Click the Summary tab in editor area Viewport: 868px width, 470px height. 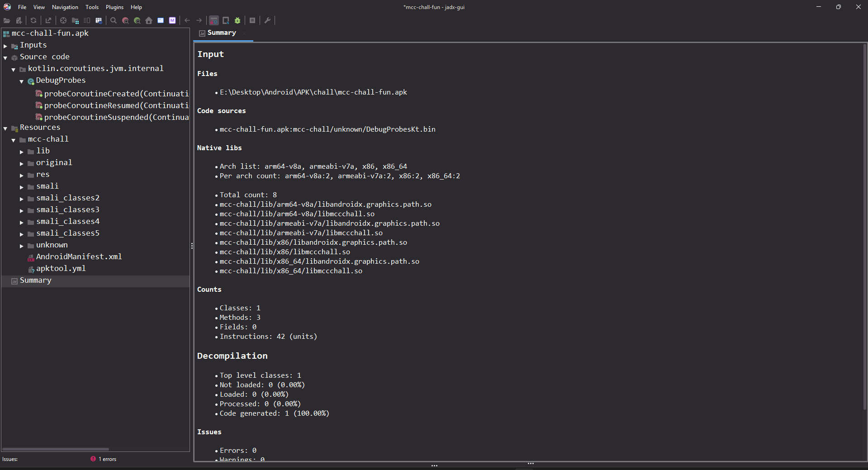221,33
